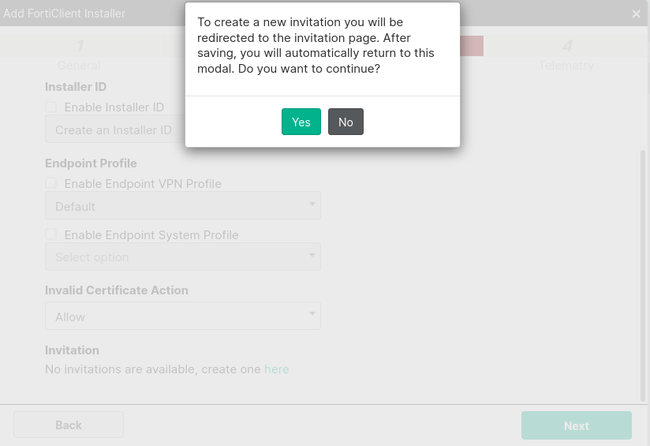Screen dimensions: 650x446
Task: Click the Create an Installer ID field
Action: coord(114,130)
